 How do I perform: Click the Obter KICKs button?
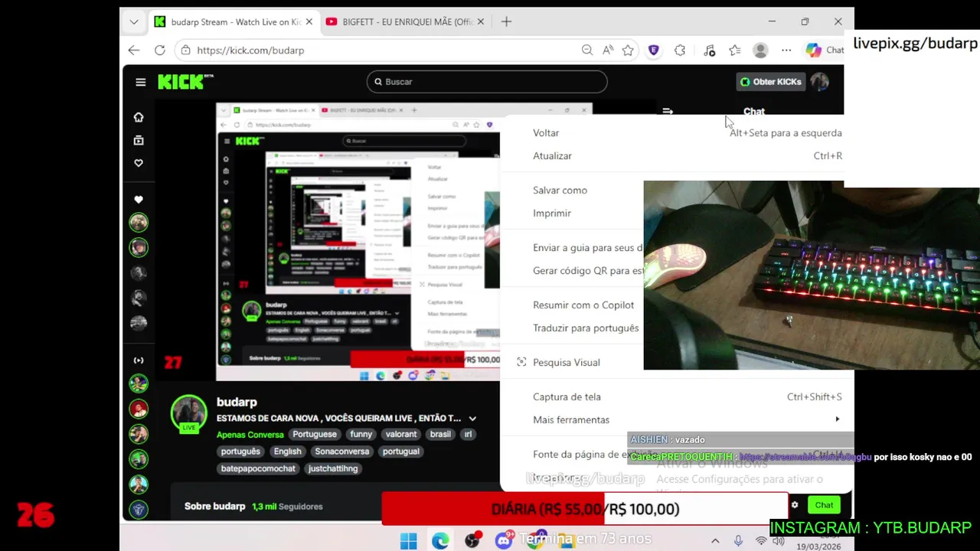[771, 82]
